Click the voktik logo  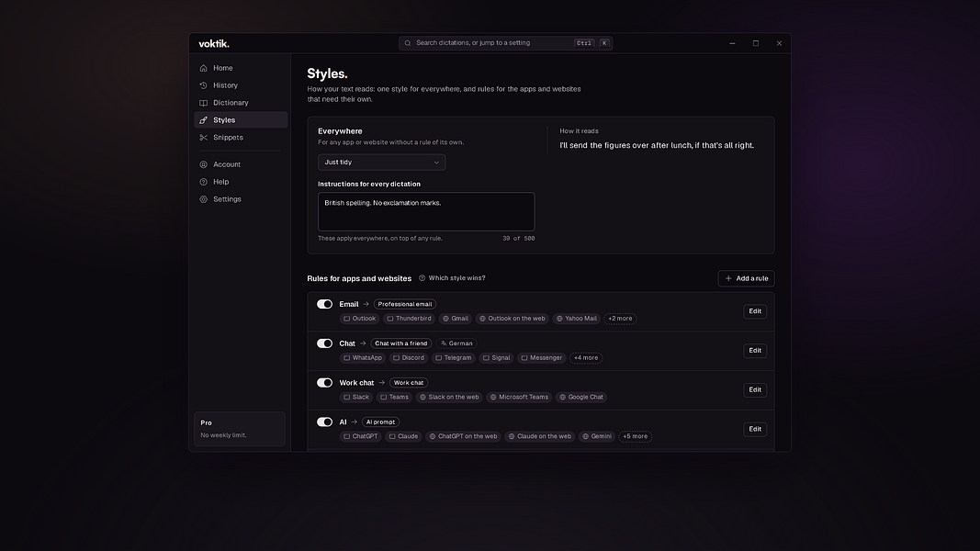pos(214,44)
